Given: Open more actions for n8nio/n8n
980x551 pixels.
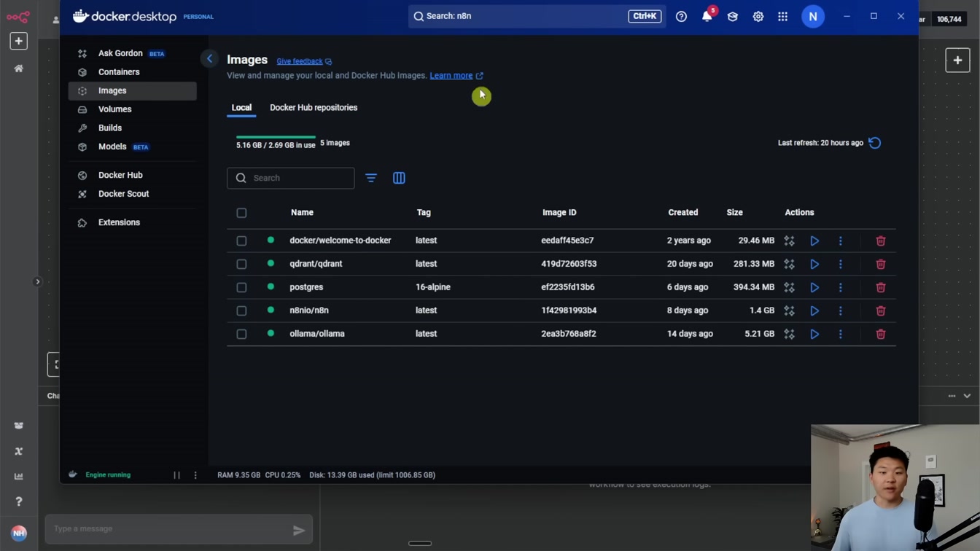Looking at the screenshot, I should click(x=840, y=310).
